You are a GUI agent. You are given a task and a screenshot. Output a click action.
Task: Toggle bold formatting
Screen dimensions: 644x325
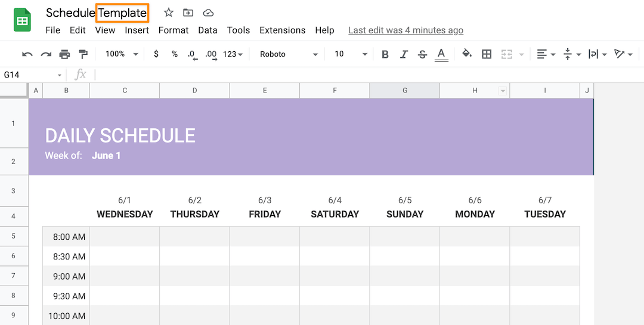(x=385, y=54)
